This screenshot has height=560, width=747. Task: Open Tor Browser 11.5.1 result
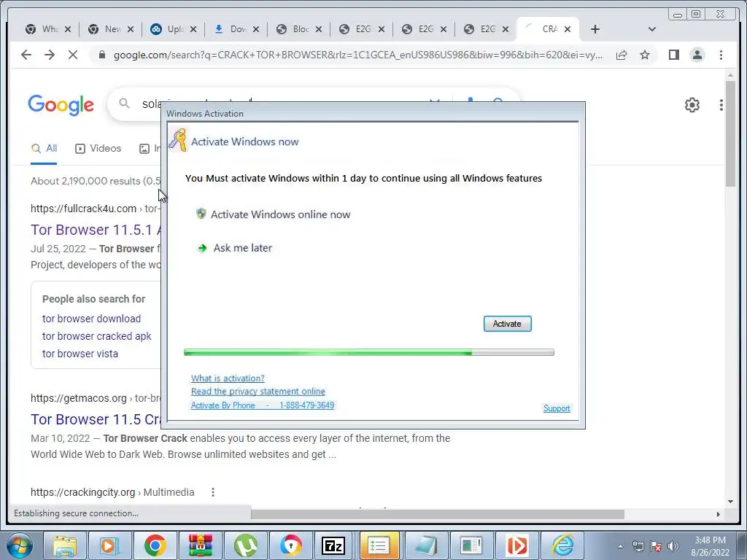click(x=96, y=230)
